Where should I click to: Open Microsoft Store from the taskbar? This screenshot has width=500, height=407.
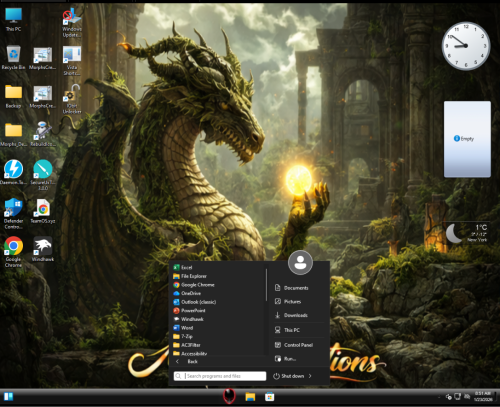click(269, 397)
